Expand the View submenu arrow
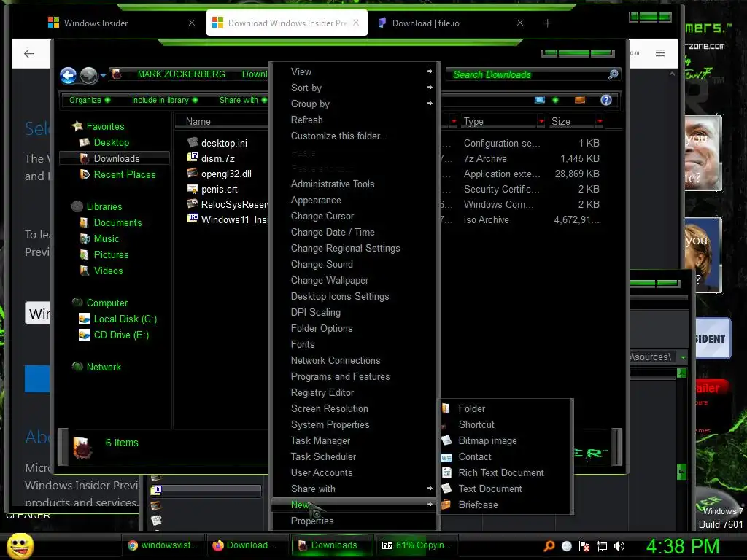 (x=430, y=71)
